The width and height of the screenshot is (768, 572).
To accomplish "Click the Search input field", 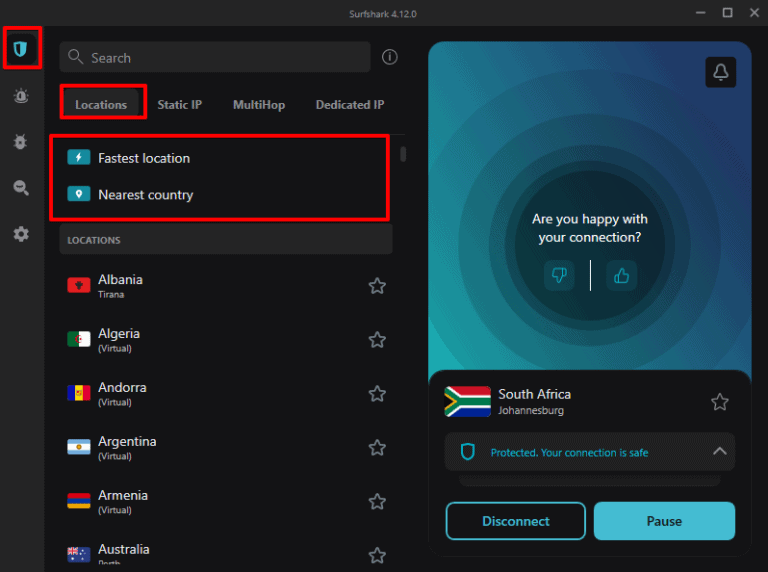I will [x=215, y=58].
